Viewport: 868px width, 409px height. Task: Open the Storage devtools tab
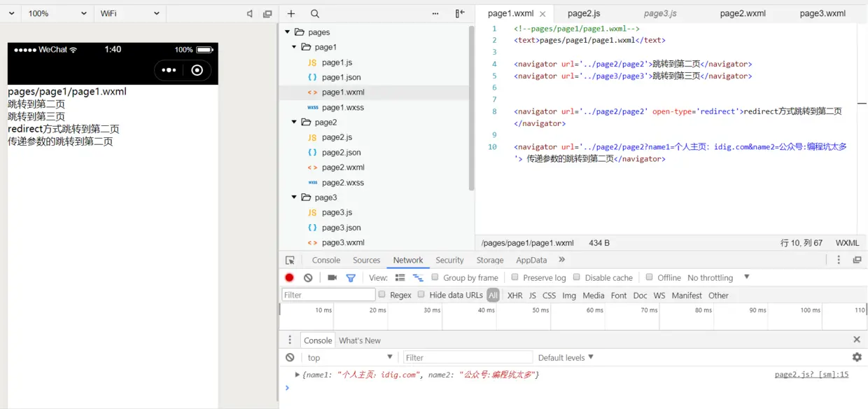tap(490, 260)
